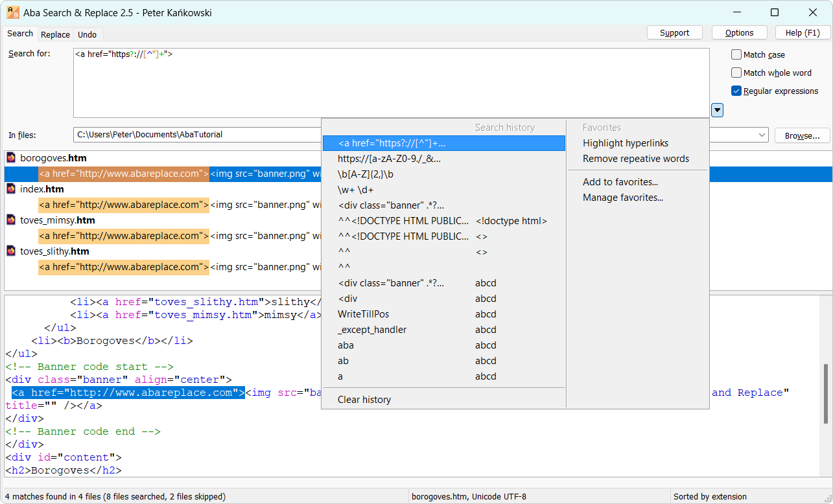Open the Undo tab
833x504 pixels.
pos(87,34)
